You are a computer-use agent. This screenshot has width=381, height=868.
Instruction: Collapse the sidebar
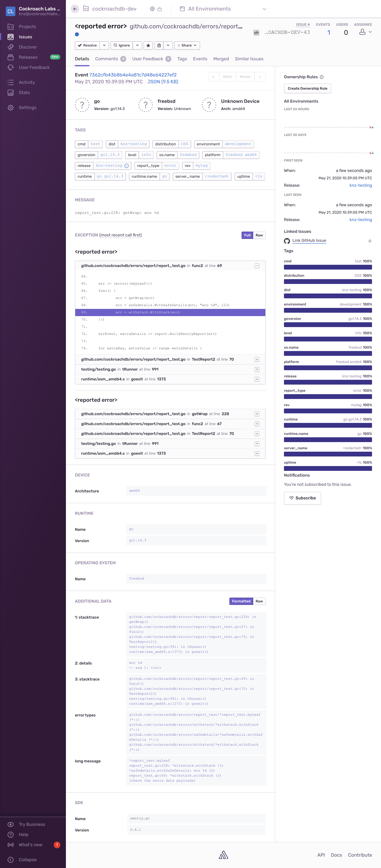(x=27, y=860)
